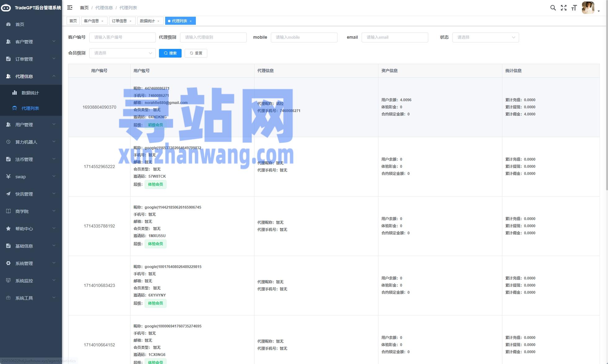Collapse the 代理信息 menu
Viewport: 608px width, 364px height.
54,76
